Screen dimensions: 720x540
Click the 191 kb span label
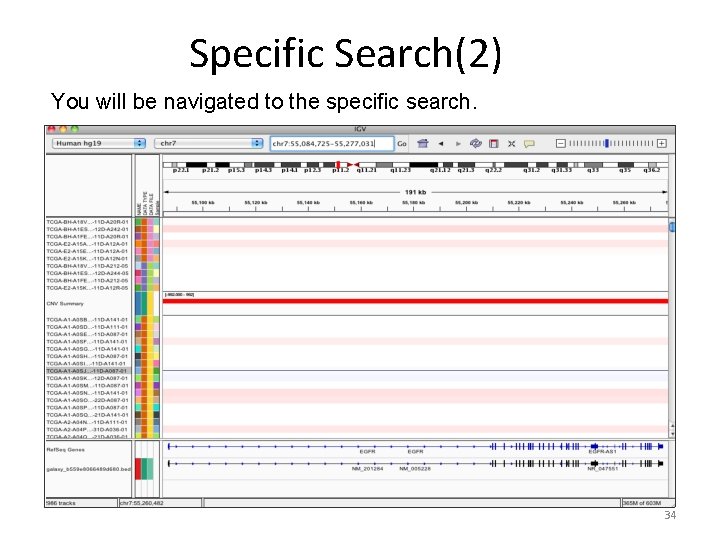pyautogui.click(x=416, y=192)
